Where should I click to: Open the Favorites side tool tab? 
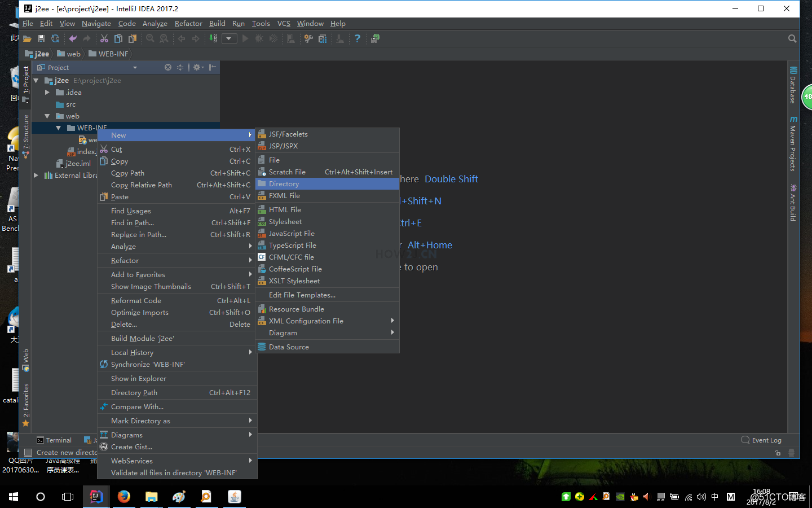(x=26, y=405)
